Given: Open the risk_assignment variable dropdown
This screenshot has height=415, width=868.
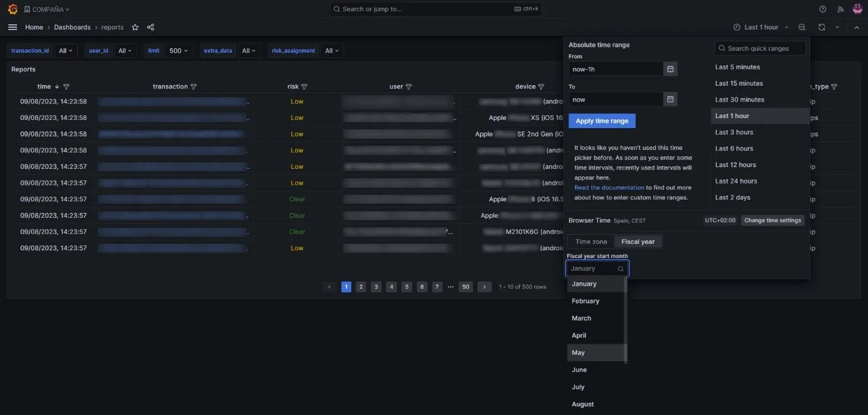Looking at the screenshot, I should click(332, 51).
